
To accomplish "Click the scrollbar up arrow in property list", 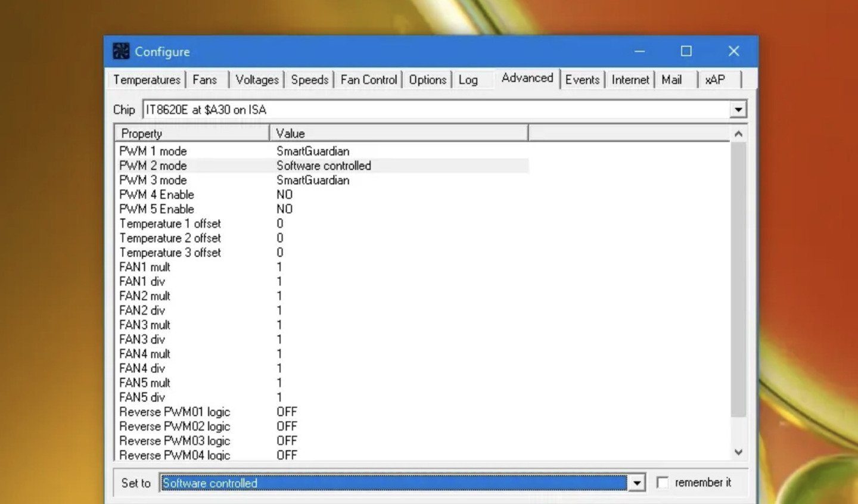I will [x=738, y=134].
